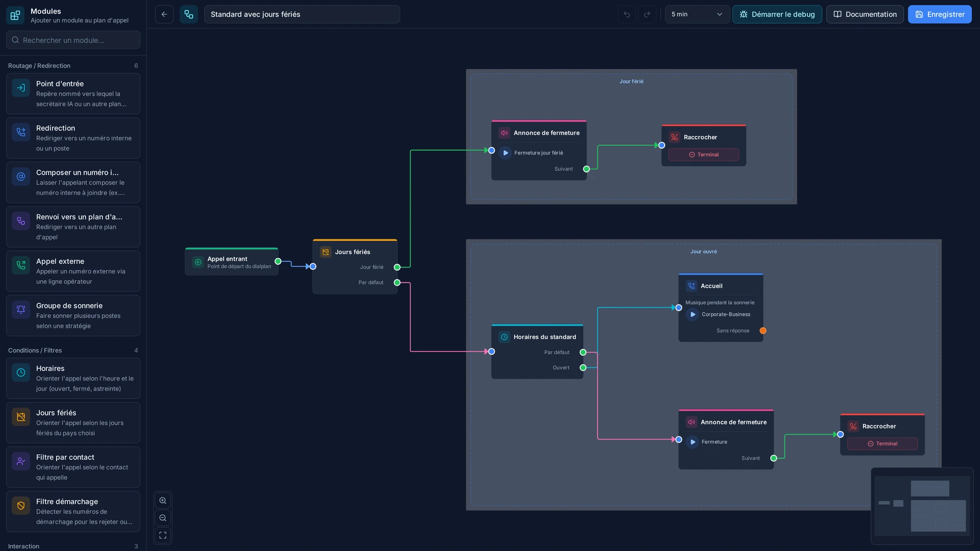Click the redo icon in the toolbar

[x=647, y=14]
